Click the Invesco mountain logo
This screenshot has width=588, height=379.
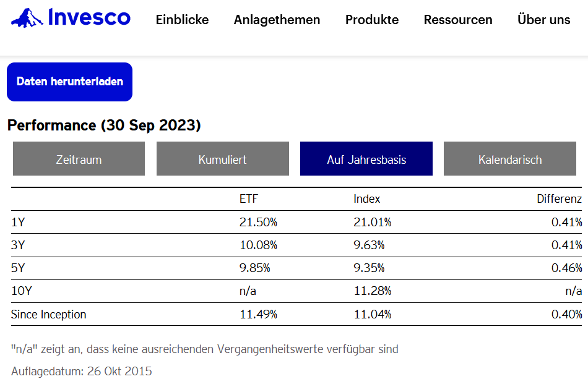point(26,18)
